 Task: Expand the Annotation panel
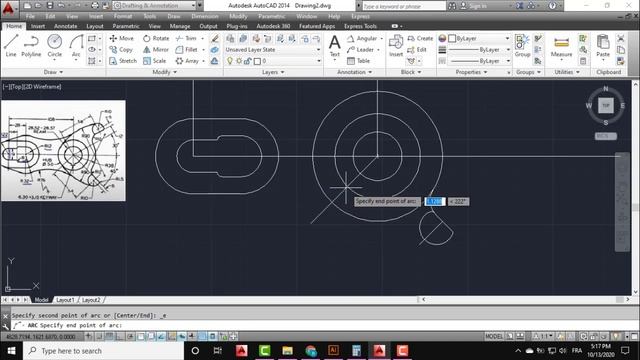coord(354,72)
